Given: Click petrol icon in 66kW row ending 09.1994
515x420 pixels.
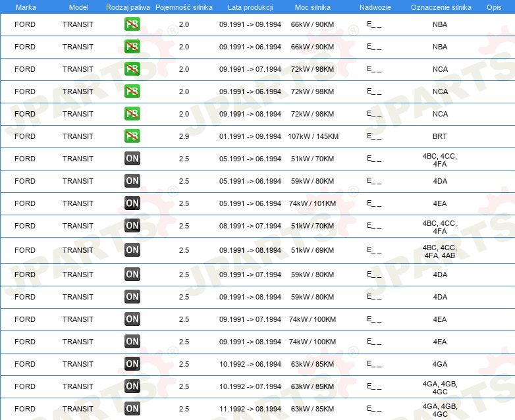Looking at the screenshot, I should click(132, 24).
